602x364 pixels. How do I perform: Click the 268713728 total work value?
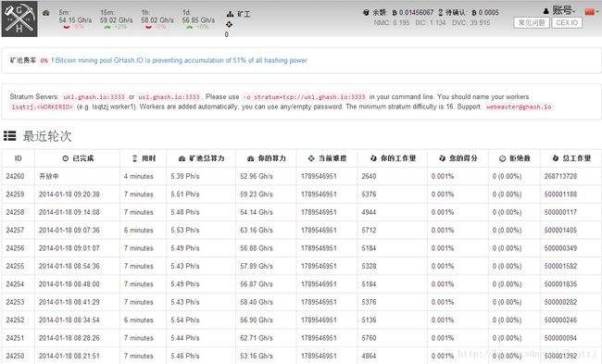[x=560, y=176]
